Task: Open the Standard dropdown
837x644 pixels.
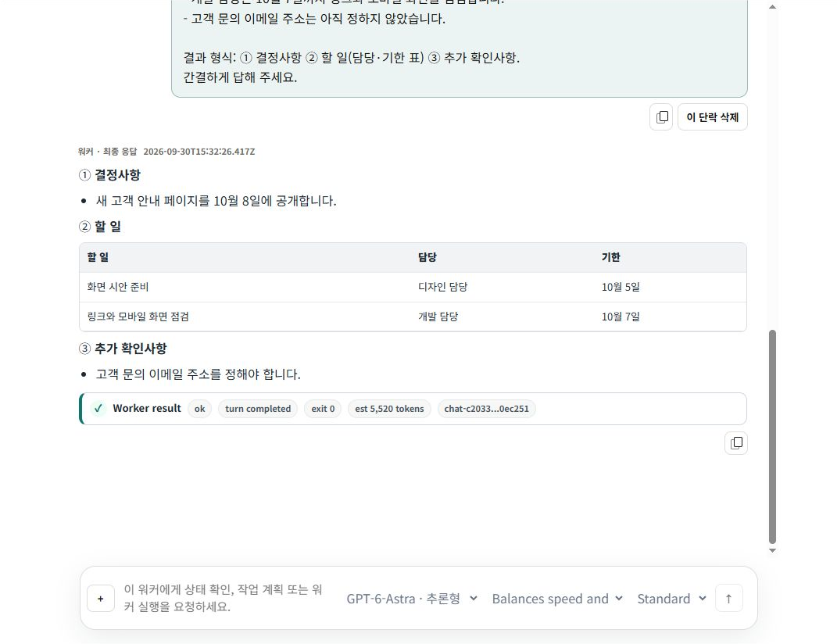Action: (671, 599)
